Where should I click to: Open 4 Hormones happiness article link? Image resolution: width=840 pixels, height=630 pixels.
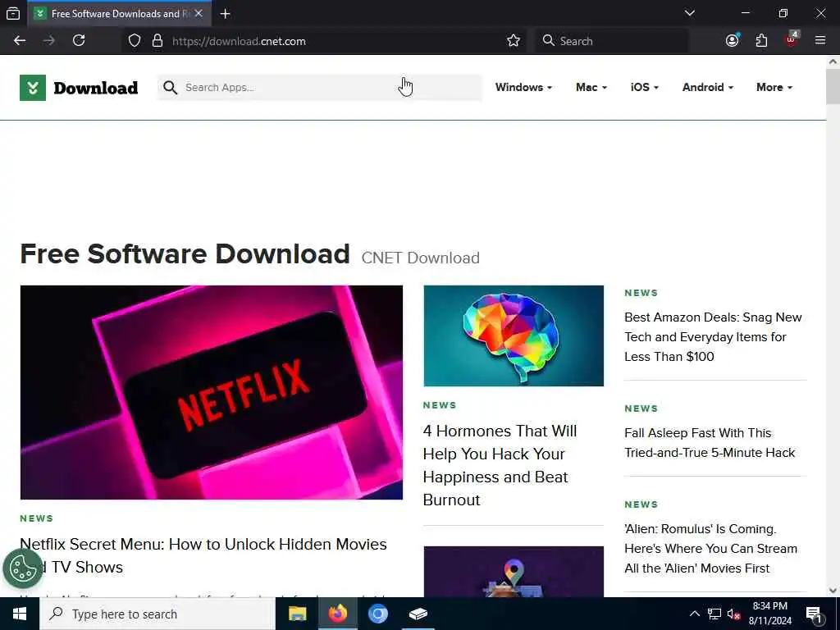(500, 466)
